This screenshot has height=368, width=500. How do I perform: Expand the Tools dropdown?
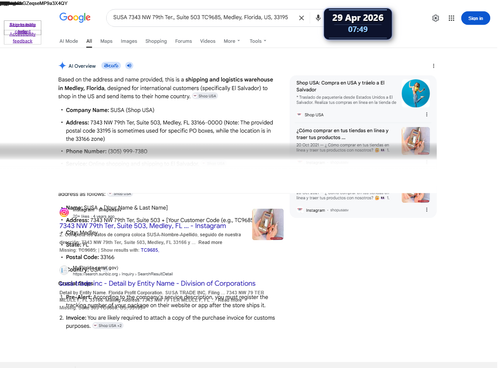258,41
